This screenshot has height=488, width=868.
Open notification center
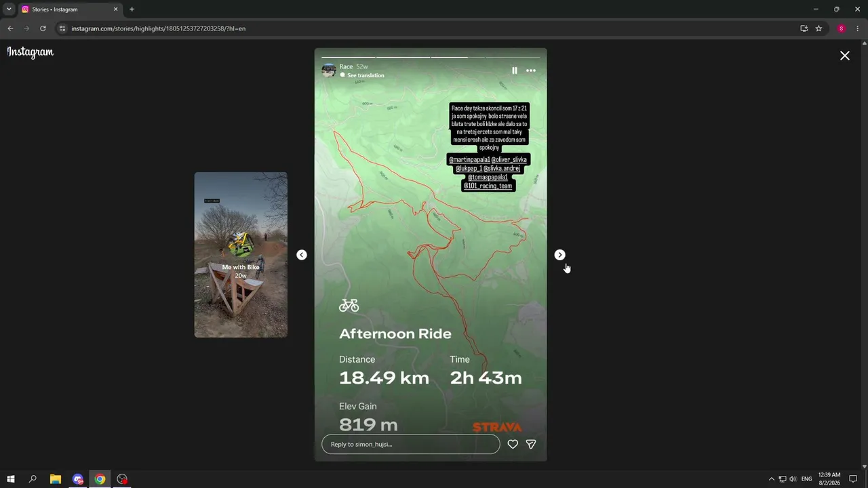click(853, 479)
